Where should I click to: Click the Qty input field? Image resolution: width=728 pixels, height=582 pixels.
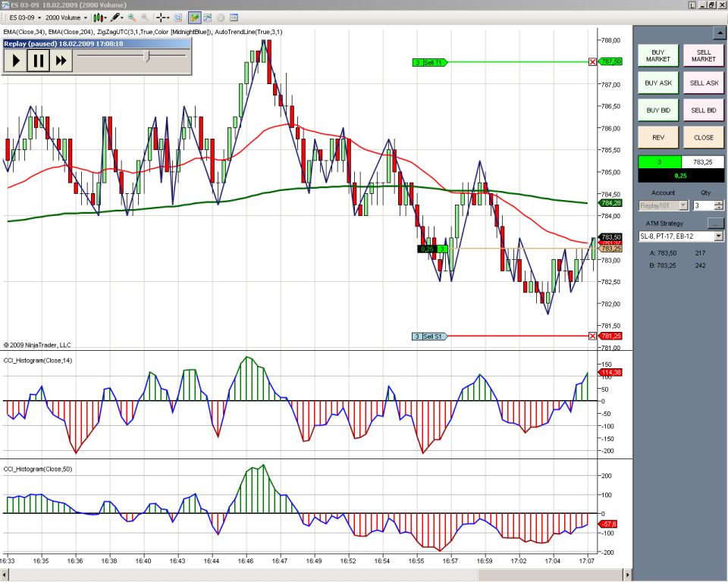tap(703, 205)
